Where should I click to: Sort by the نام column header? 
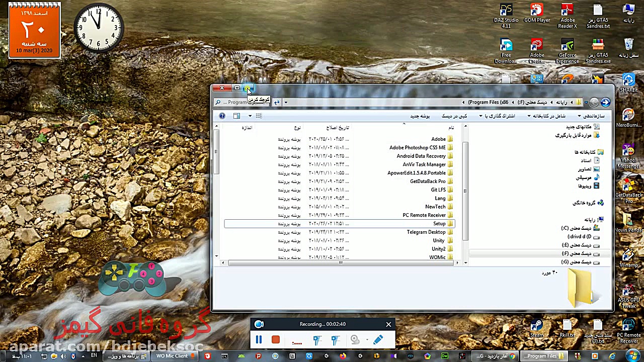pos(451,128)
